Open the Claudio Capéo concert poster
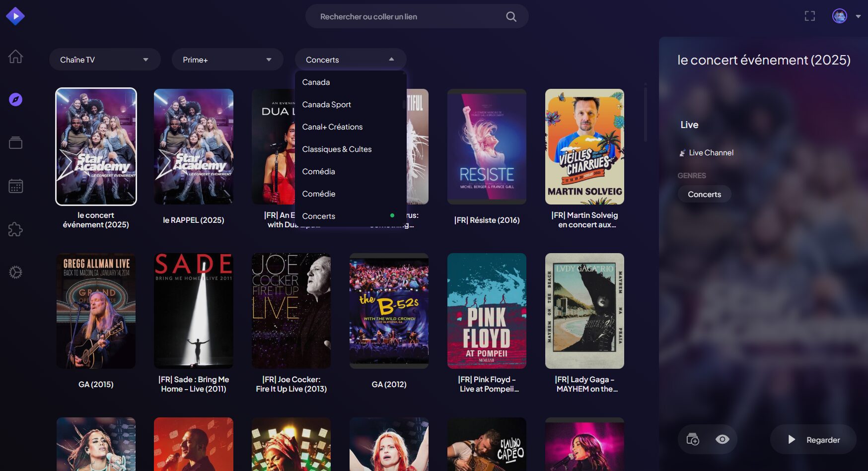Screen dimensions: 868x471 tap(487, 444)
